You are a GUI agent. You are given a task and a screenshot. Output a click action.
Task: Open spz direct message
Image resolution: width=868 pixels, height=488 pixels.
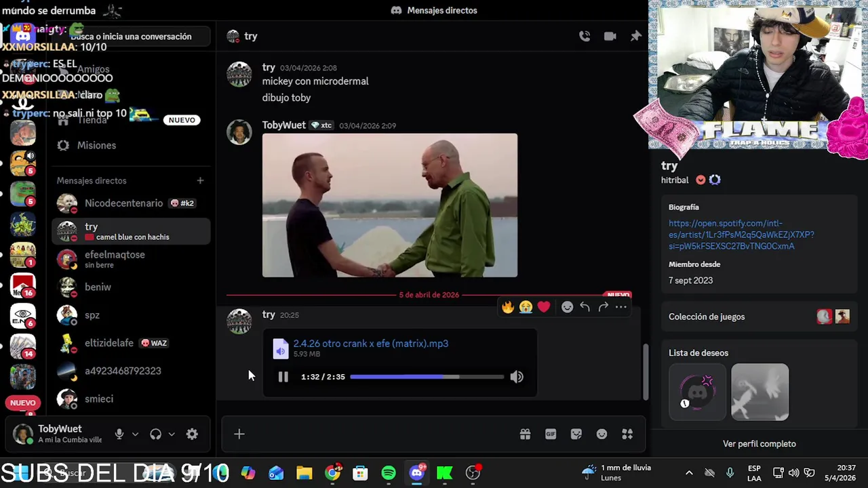point(131,315)
